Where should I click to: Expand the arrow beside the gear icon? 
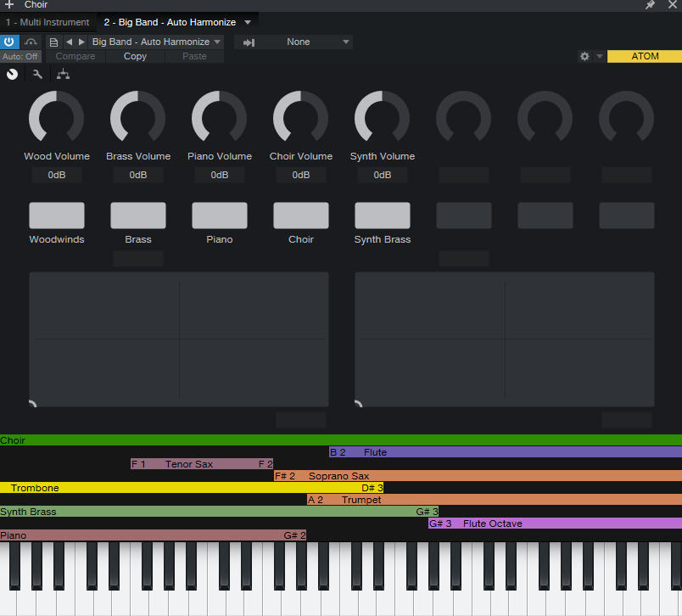tap(600, 56)
